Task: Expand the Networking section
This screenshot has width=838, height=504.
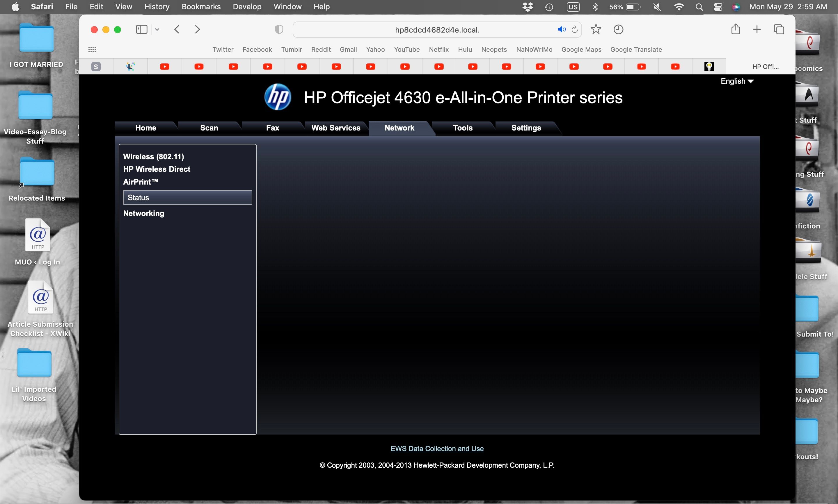Action: (x=143, y=213)
